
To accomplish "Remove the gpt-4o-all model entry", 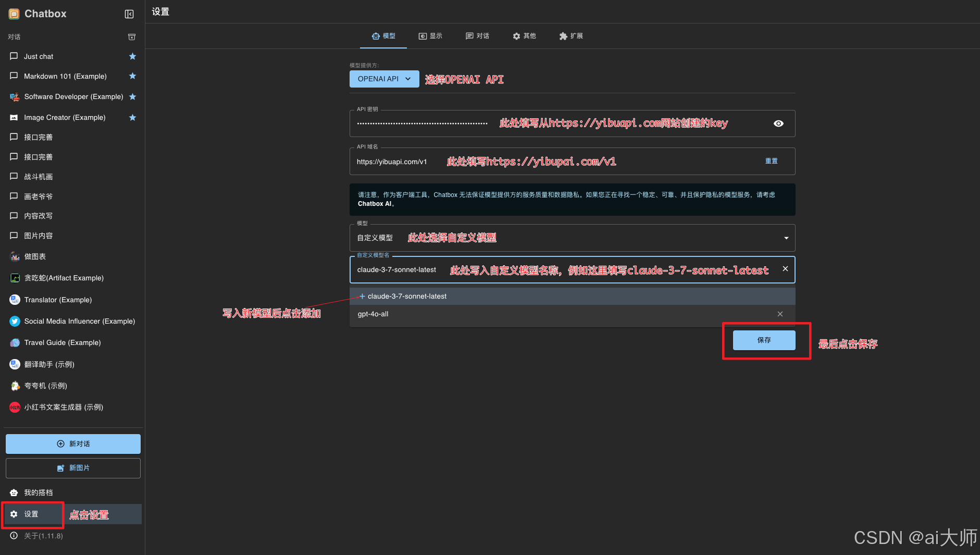I will coord(780,314).
